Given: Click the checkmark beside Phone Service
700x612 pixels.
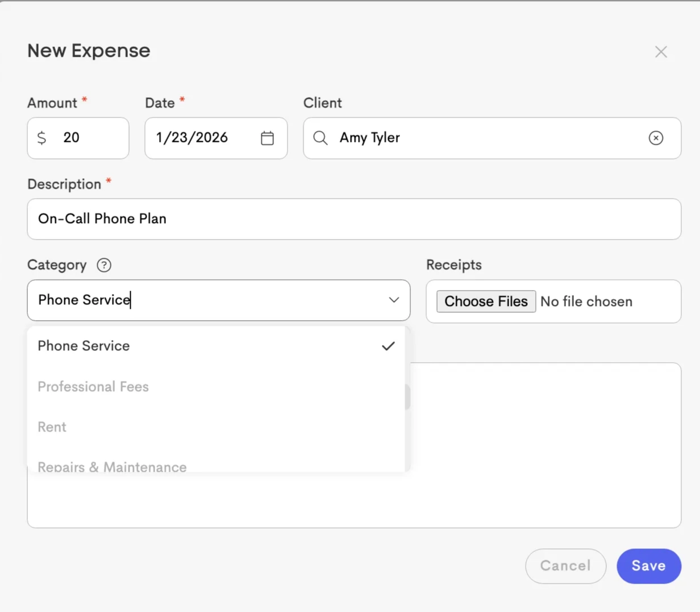Looking at the screenshot, I should 388,346.
